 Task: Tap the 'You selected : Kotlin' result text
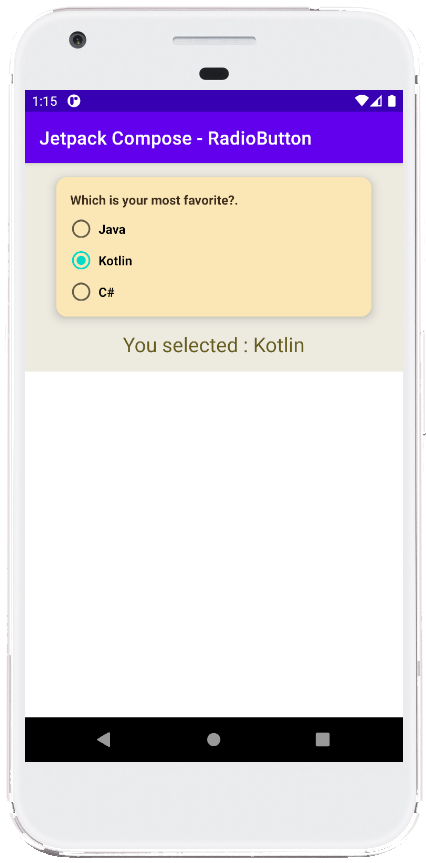pos(214,345)
